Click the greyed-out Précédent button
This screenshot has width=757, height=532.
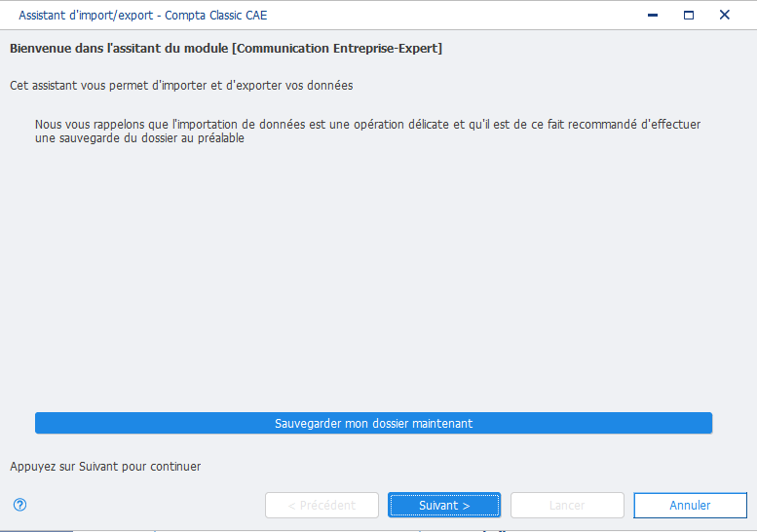coord(322,505)
